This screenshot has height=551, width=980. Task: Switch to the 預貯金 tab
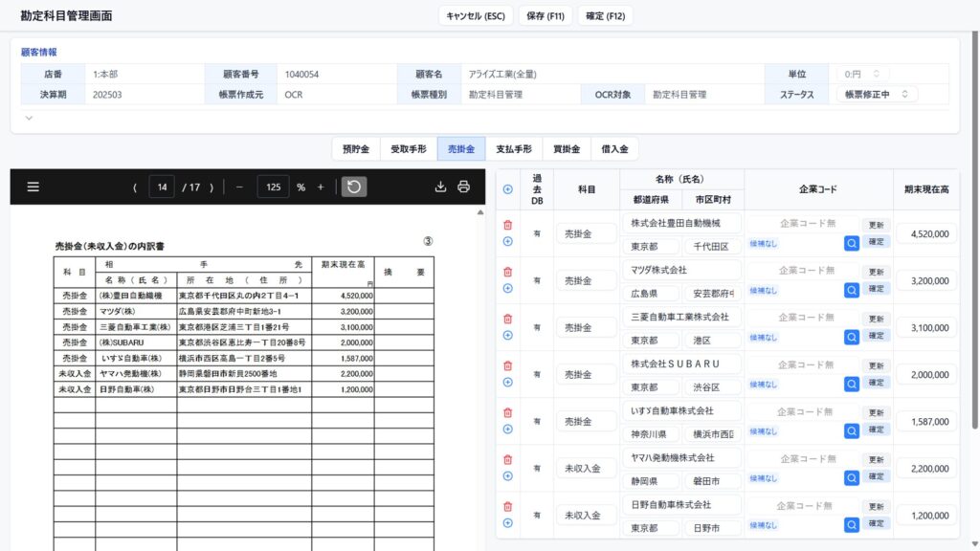tap(356, 148)
